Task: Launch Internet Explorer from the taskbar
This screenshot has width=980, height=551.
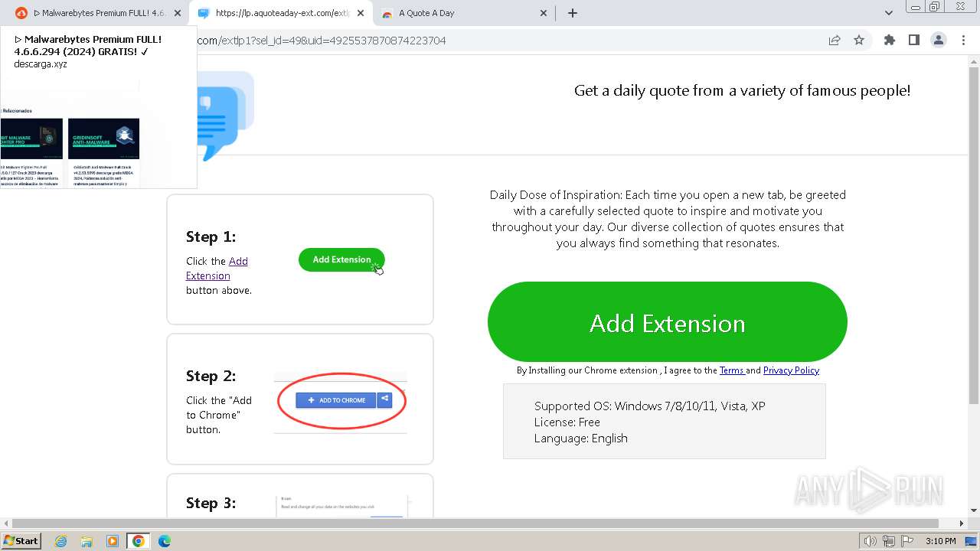Action: point(60,541)
